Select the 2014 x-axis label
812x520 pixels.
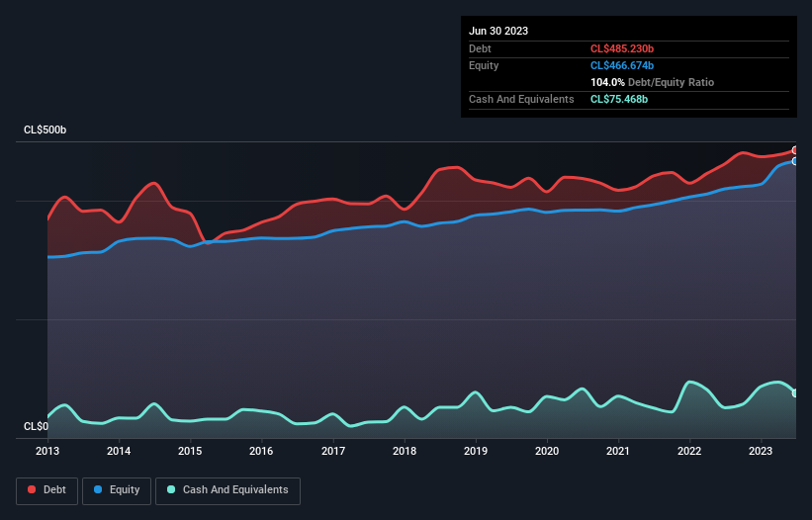click(119, 451)
